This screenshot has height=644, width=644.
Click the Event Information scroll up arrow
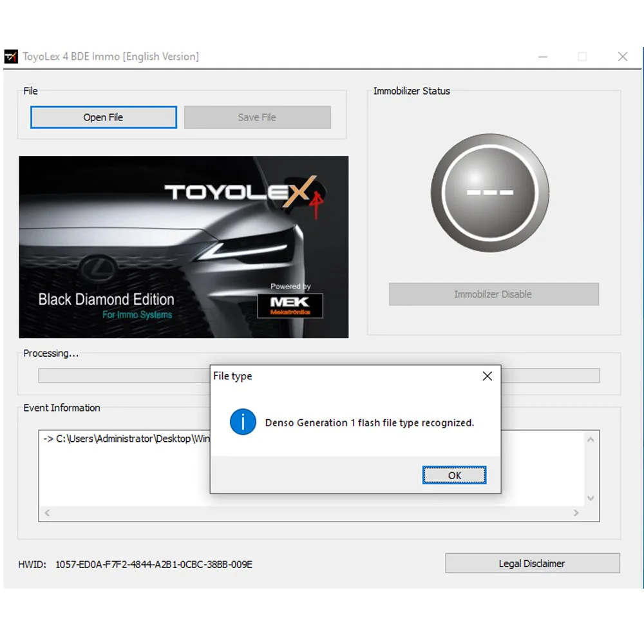click(591, 440)
